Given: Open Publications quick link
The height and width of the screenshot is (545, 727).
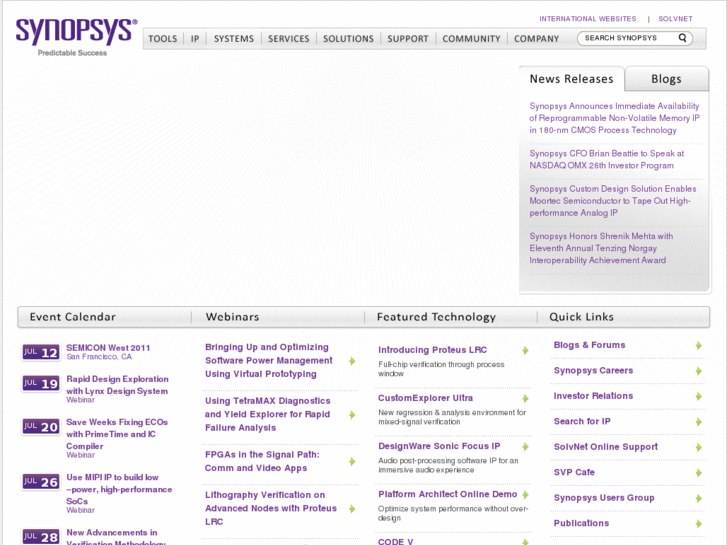Looking at the screenshot, I should point(581,523).
